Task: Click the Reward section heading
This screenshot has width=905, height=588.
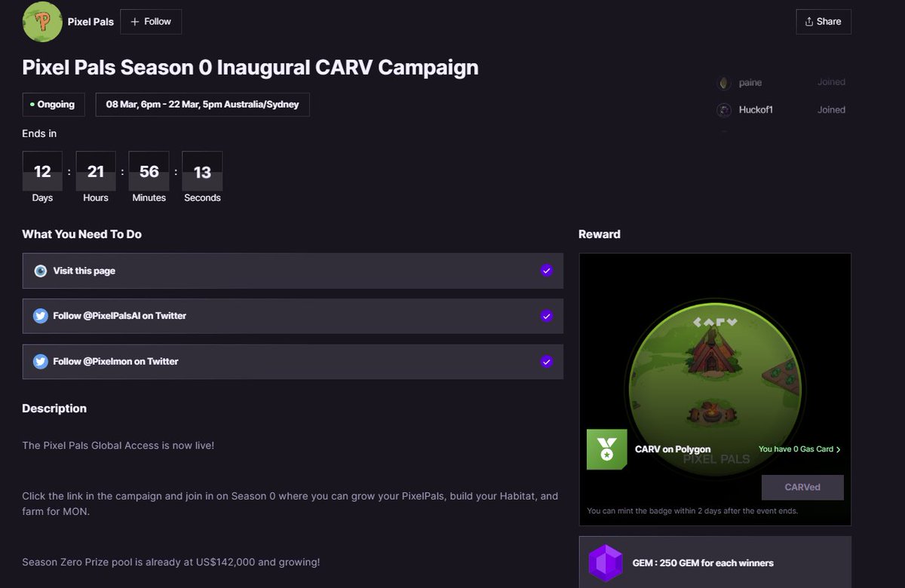Action: click(600, 234)
